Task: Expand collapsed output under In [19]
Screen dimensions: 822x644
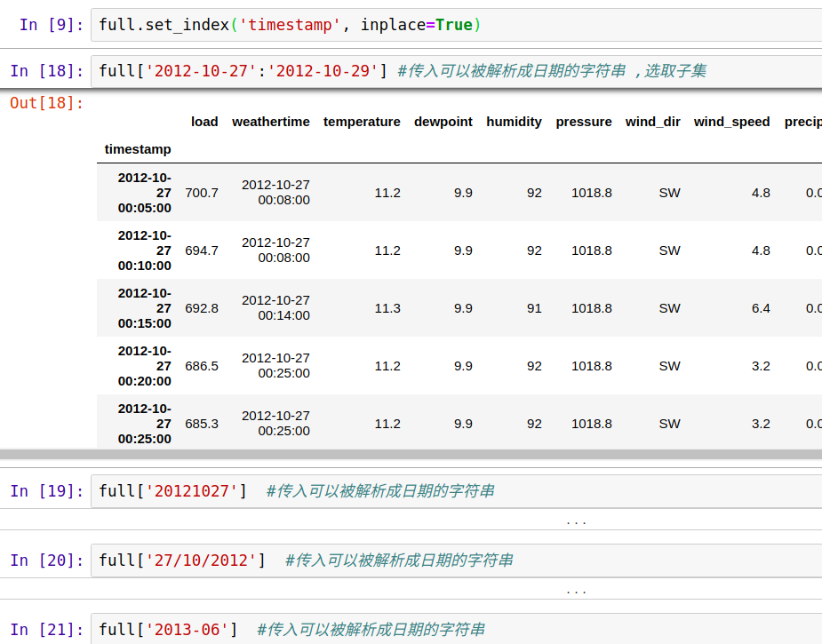Action: (576, 522)
